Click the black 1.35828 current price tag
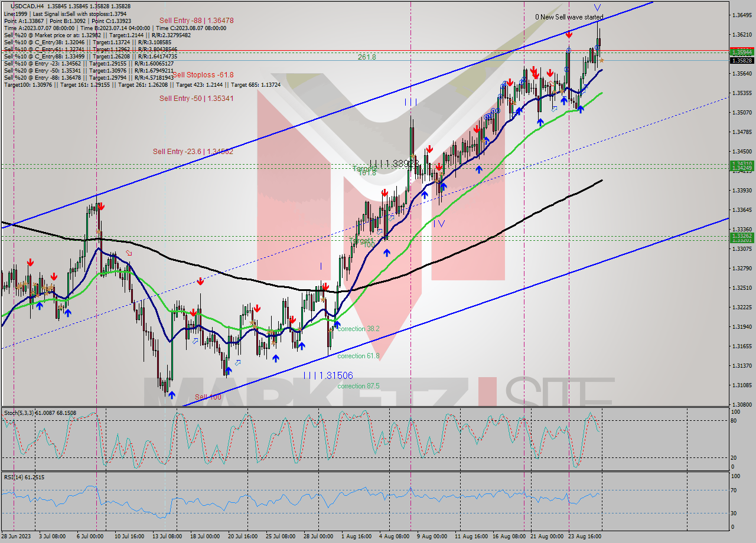Image resolution: width=756 pixels, height=543 pixels. [741, 60]
